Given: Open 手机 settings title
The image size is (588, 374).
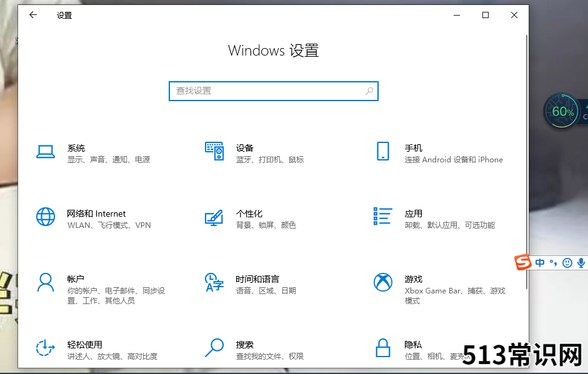Looking at the screenshot, I should (413, 148).
